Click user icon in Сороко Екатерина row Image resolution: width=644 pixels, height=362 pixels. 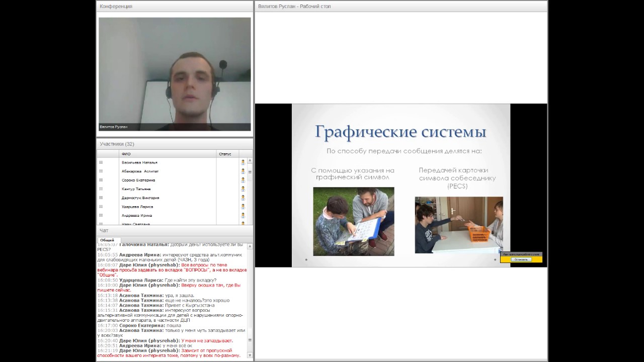pos(243,180)
